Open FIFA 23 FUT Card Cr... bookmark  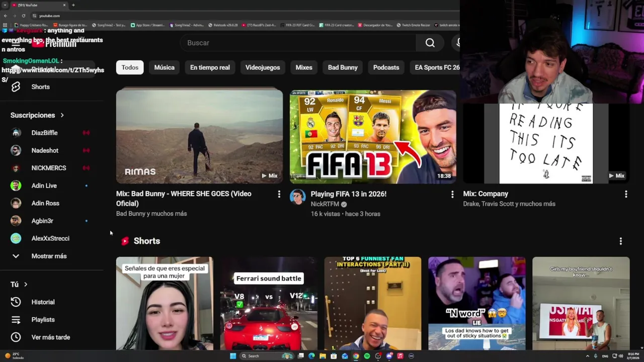pos(297,25)
